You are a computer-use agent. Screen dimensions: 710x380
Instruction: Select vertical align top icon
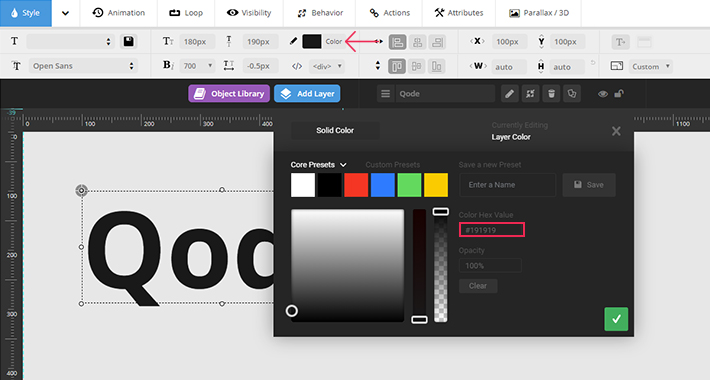pos(397,66)
